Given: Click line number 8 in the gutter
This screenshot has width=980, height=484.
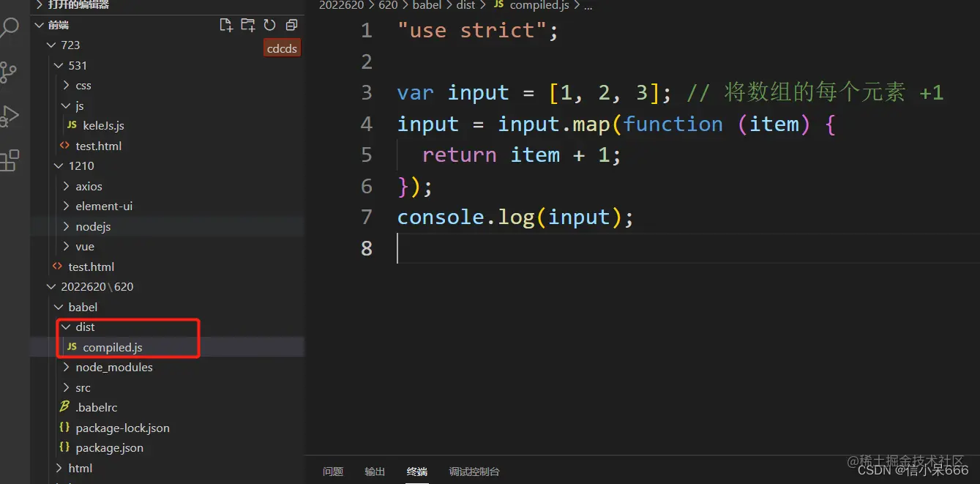Looking at the screenshot, I should (x=367, y=248).
